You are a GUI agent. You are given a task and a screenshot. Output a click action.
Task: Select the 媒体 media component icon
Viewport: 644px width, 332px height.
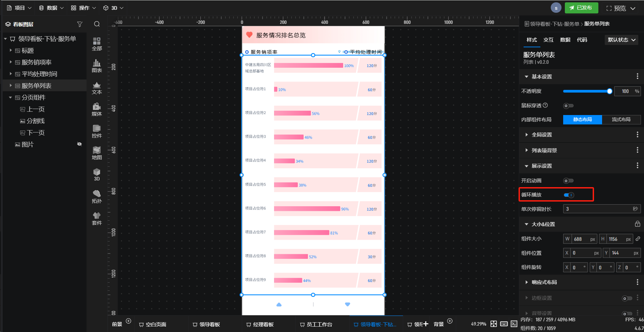coord(97,109)
